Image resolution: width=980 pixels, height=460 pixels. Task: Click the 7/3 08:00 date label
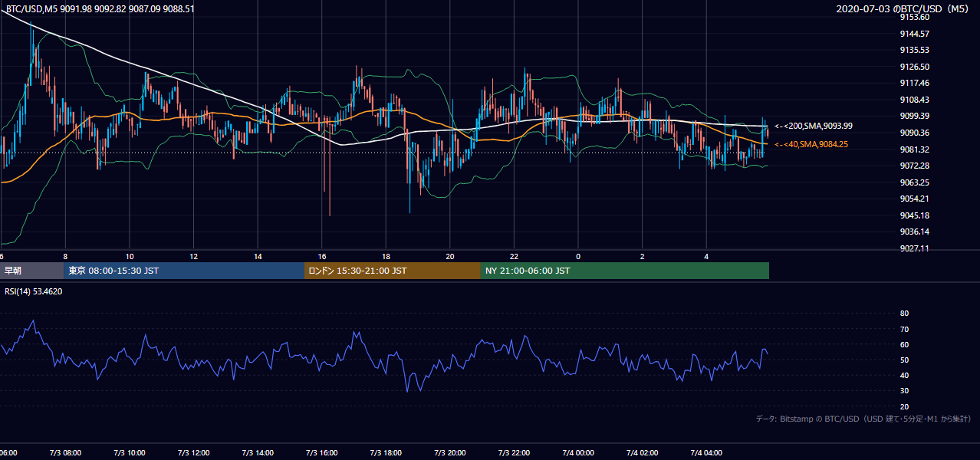point(65,453)
